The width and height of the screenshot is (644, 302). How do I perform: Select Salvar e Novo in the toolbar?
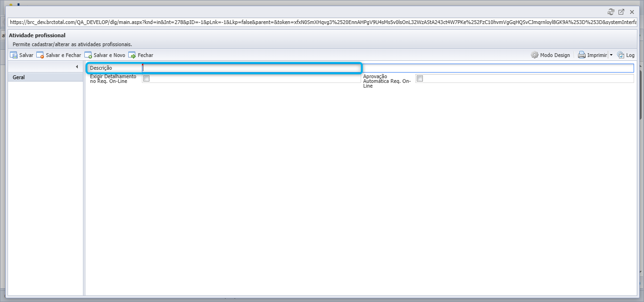click(x=105, y=55)
